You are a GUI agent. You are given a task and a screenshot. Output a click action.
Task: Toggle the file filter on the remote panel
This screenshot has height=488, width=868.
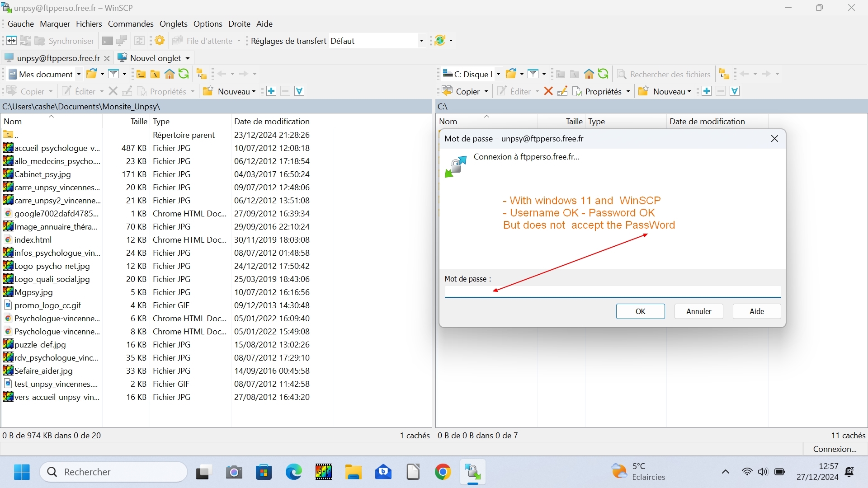coord(735,91)
